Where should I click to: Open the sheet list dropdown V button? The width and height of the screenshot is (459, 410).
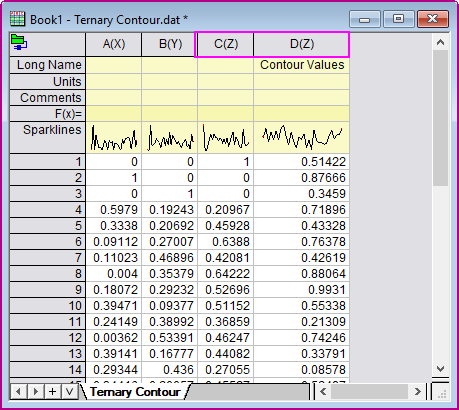pos(69,391)
